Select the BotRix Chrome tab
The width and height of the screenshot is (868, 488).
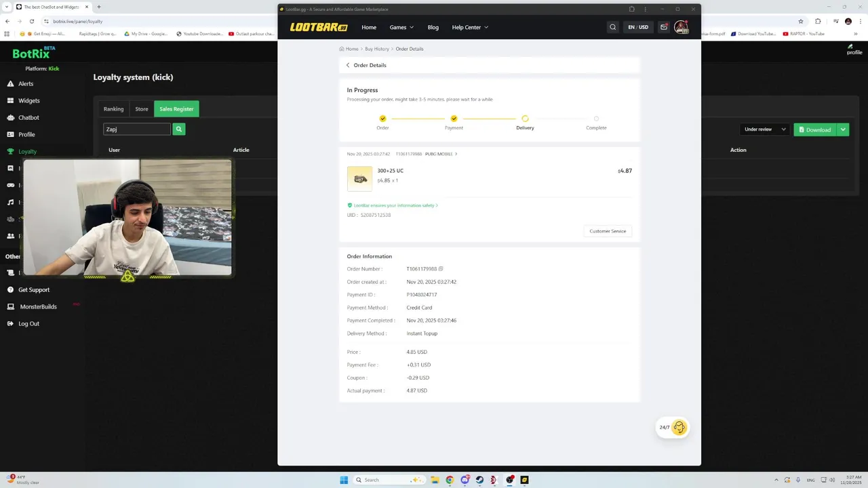(52, 7)
